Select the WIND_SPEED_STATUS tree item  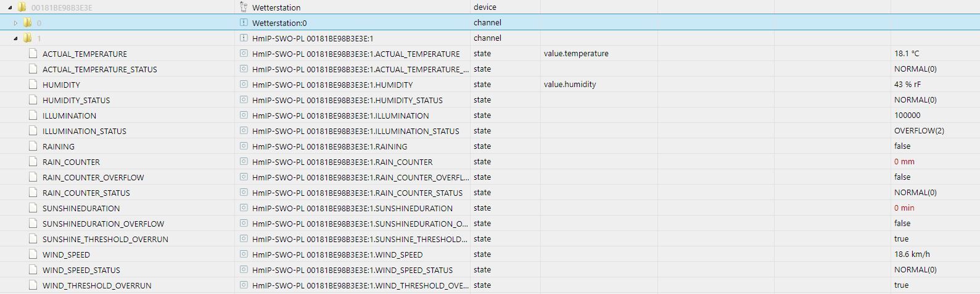[x=81, y=270]
